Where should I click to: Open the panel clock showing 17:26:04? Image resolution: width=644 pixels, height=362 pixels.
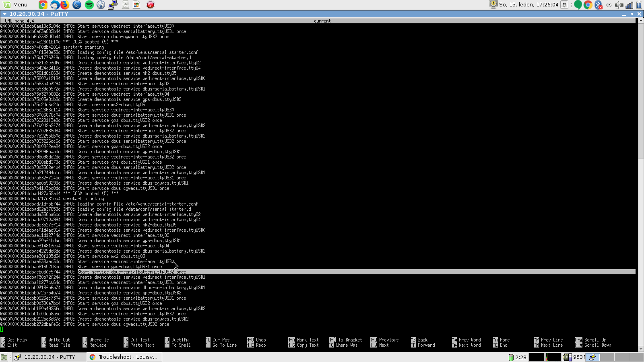(528, 5)
